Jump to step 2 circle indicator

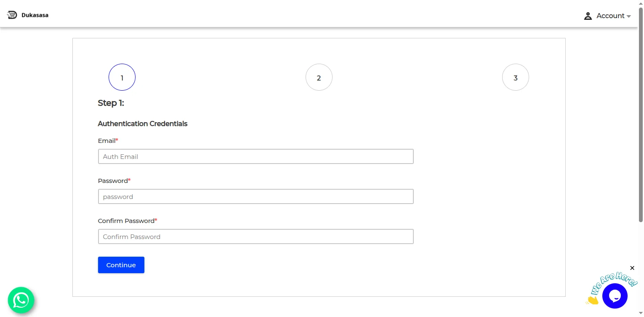[319, 77]
